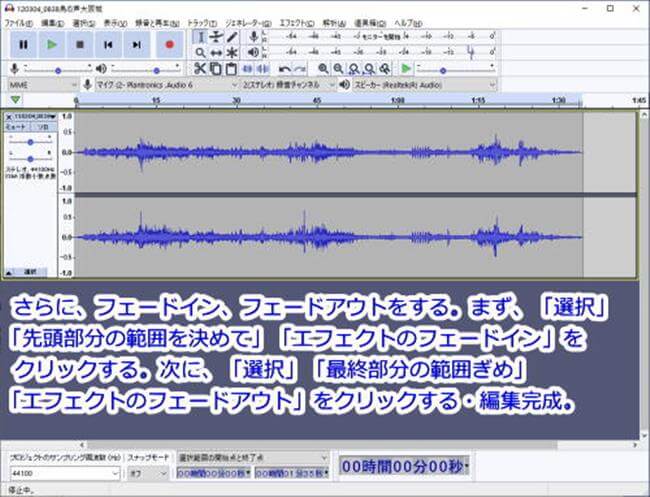Click the playback meter speaker icon
This screenshot has height=497, width=650.
tap(253, 52)
